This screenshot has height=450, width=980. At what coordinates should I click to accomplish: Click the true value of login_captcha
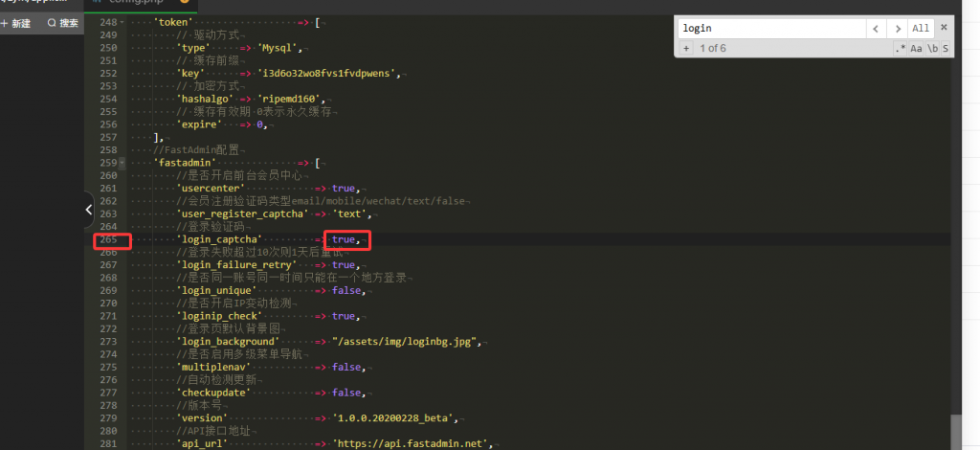pos(345,238)
